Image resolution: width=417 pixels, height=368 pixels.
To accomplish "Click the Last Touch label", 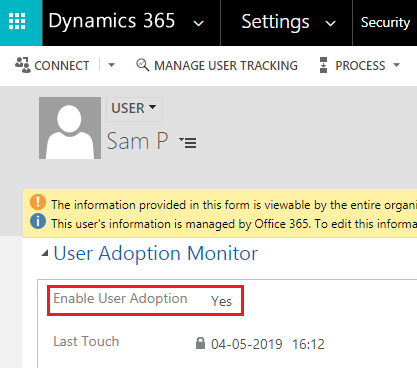I will (x=86, y=342).
